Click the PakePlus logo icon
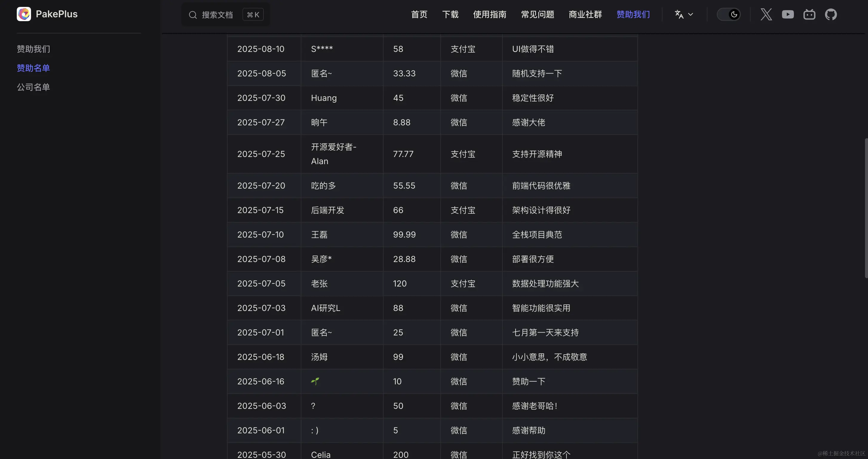This screenshot has height=459, width=868. [24, 14]
